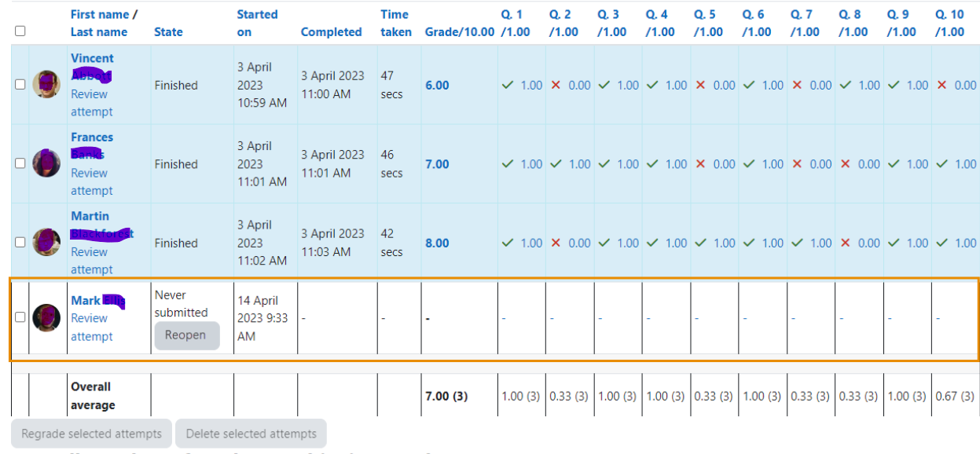Click the Delete selected attempts button
The image size is (980, 454).
click(x=251, y=434)
